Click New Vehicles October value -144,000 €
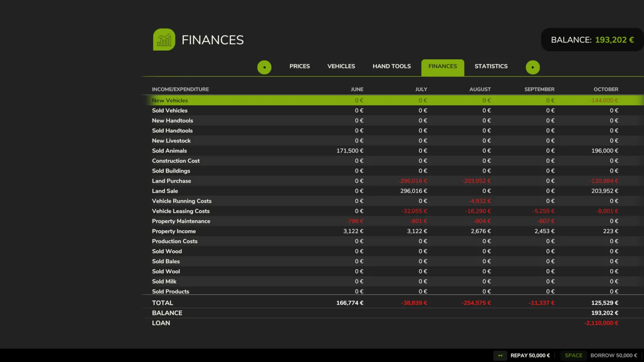This screenshot has height=362, width=644. tap(604, 101)
